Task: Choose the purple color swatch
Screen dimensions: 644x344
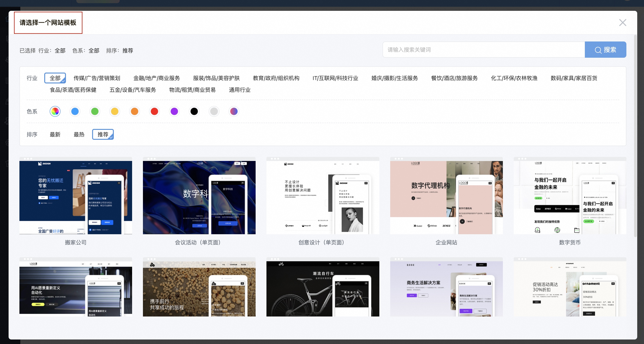Action: (x=174, y=111)
